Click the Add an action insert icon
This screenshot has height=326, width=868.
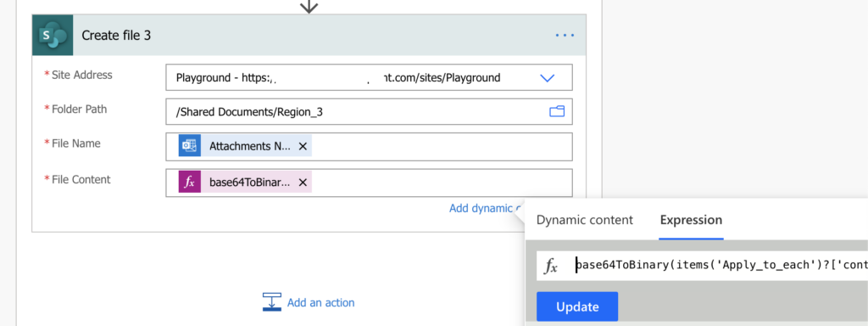click(272, 302)
